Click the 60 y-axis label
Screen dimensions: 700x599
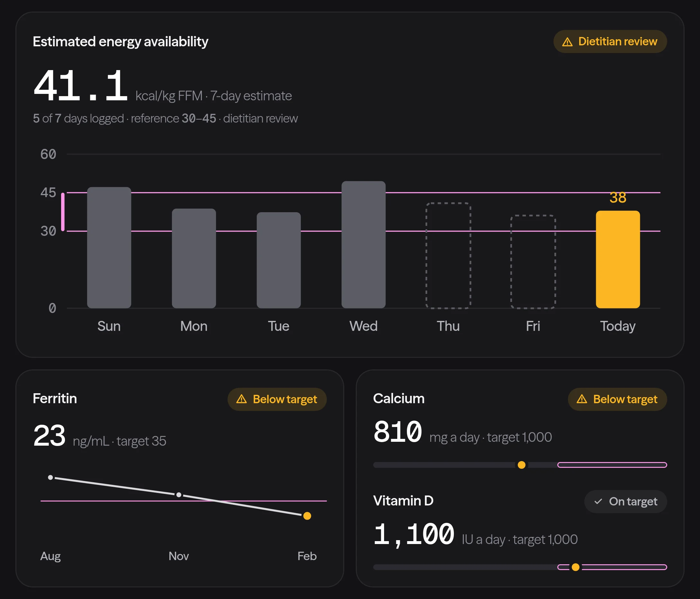click(48, 154)
